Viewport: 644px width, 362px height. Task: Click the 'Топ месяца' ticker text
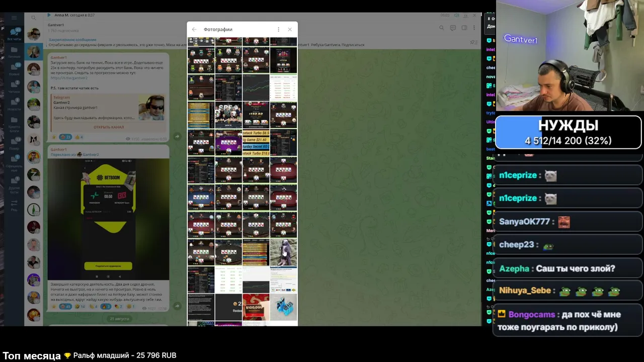[31, 355]
